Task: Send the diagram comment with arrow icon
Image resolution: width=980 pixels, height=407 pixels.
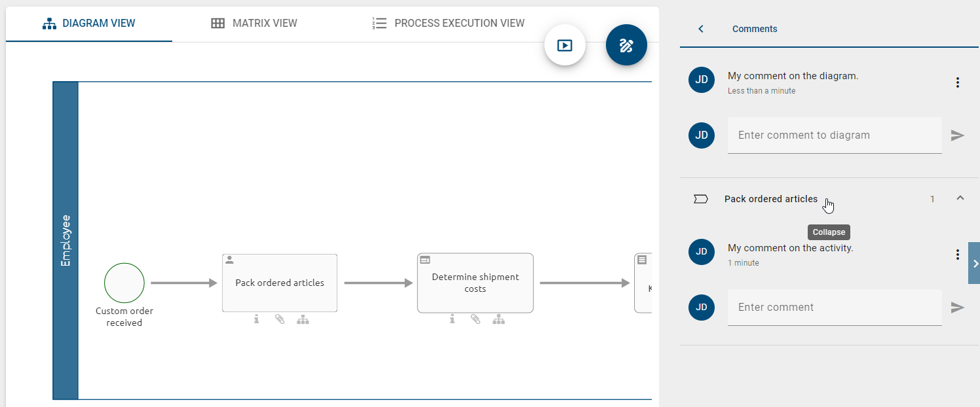Action: point(958,135)
